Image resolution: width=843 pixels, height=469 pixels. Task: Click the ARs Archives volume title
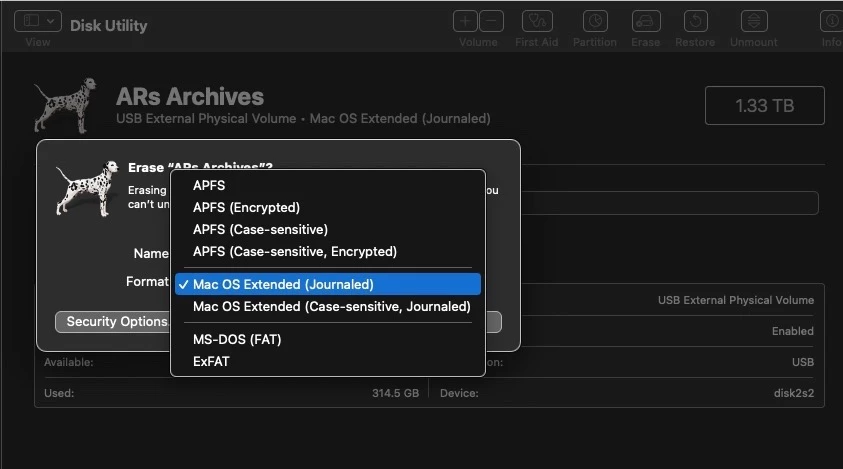click(x=190, y=97)
